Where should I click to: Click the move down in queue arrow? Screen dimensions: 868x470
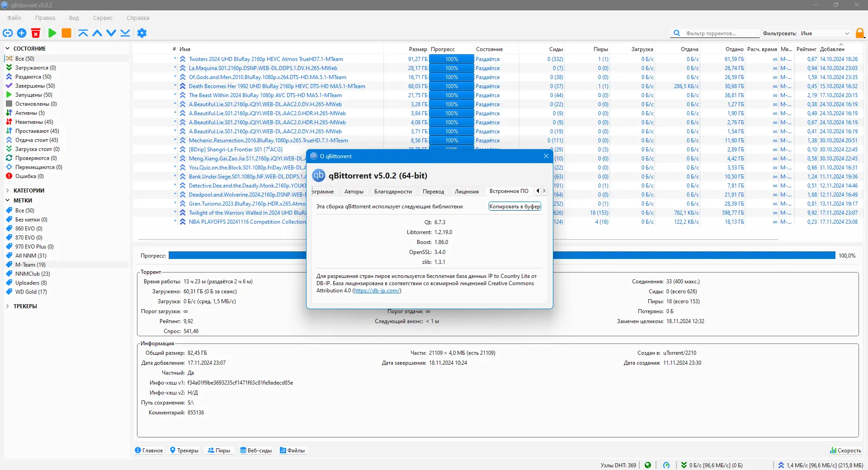click(111, 33)
